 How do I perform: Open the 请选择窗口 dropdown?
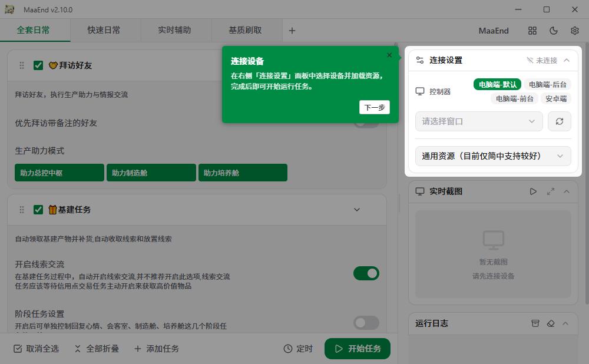point(479,121)
